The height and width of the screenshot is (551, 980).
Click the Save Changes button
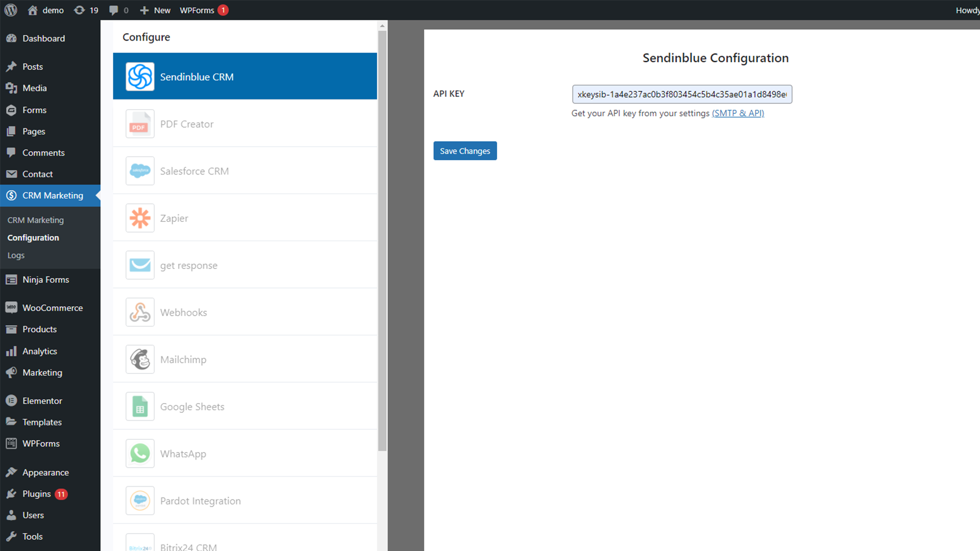464,151
